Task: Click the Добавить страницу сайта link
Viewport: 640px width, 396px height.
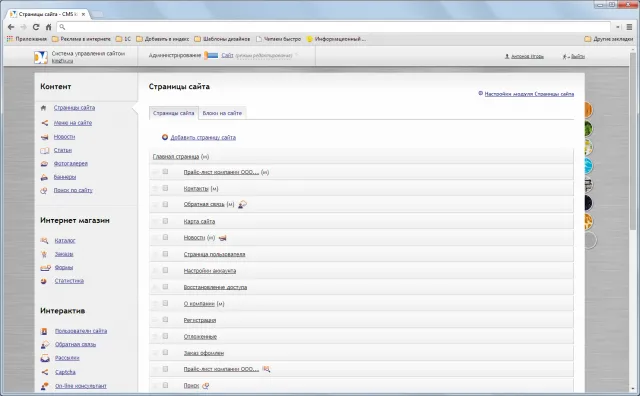Action: (x=203, y=138)
